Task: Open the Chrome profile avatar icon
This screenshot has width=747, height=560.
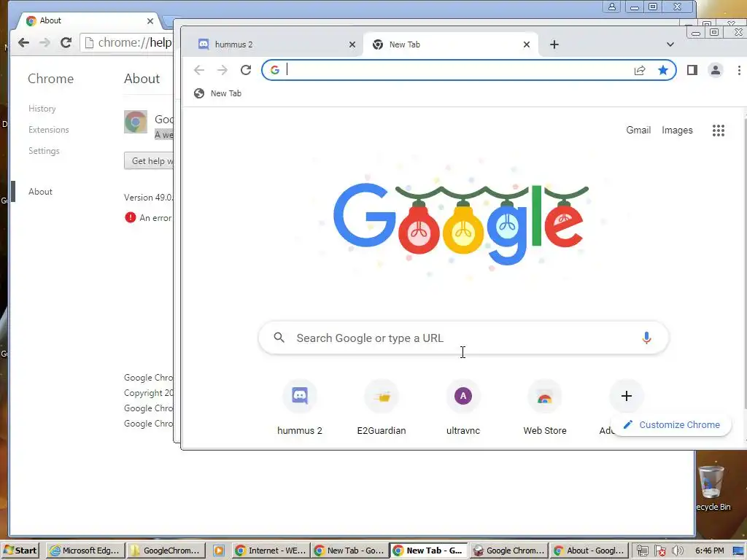Action: click(715, 71)
